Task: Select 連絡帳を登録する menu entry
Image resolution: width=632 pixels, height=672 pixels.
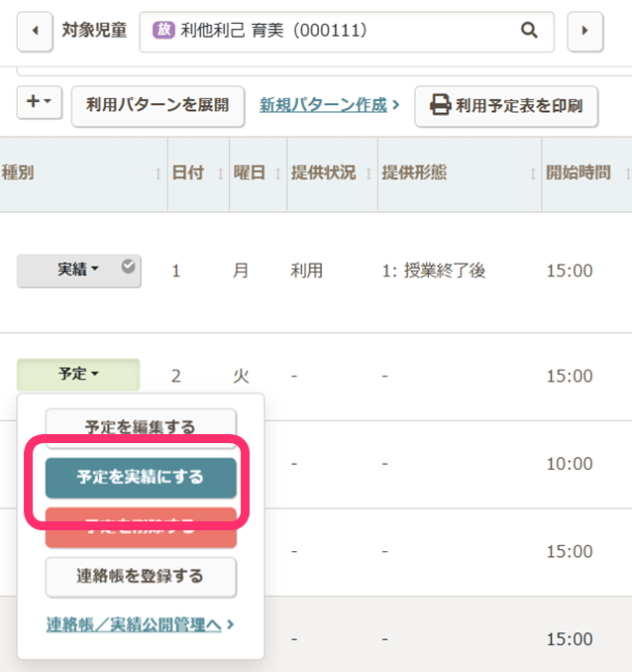Action: point(141,577)
